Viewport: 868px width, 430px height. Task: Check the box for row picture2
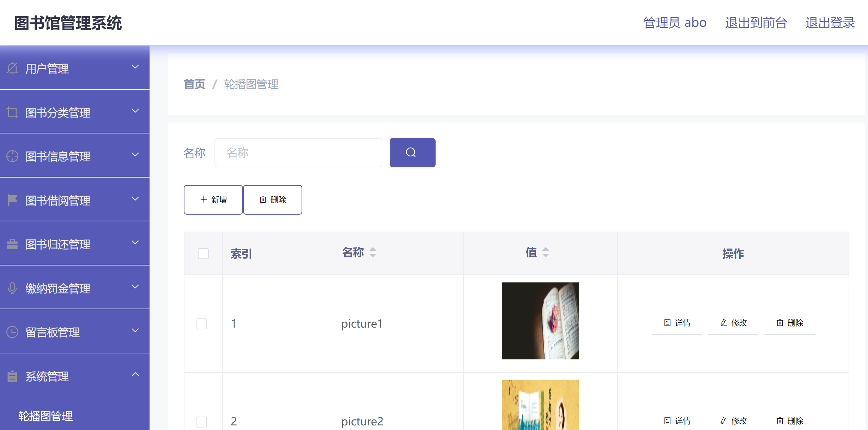pos(202,422)
